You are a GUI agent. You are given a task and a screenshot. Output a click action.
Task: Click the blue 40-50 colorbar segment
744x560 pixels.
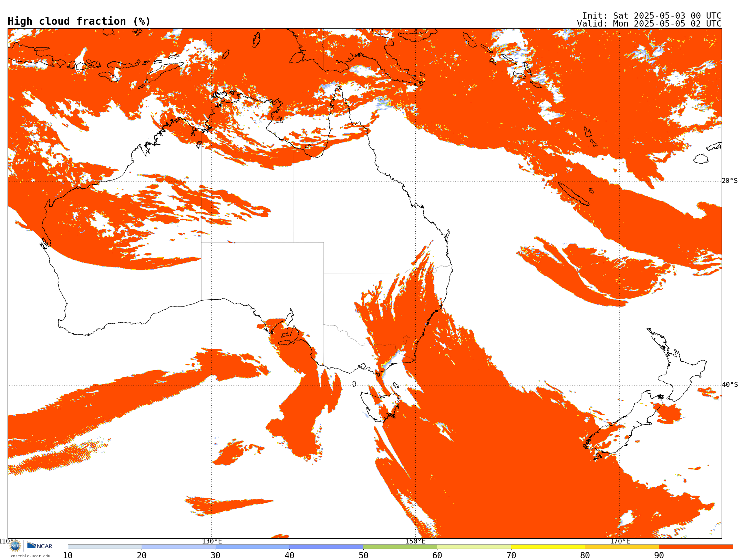tap(326, 547)
